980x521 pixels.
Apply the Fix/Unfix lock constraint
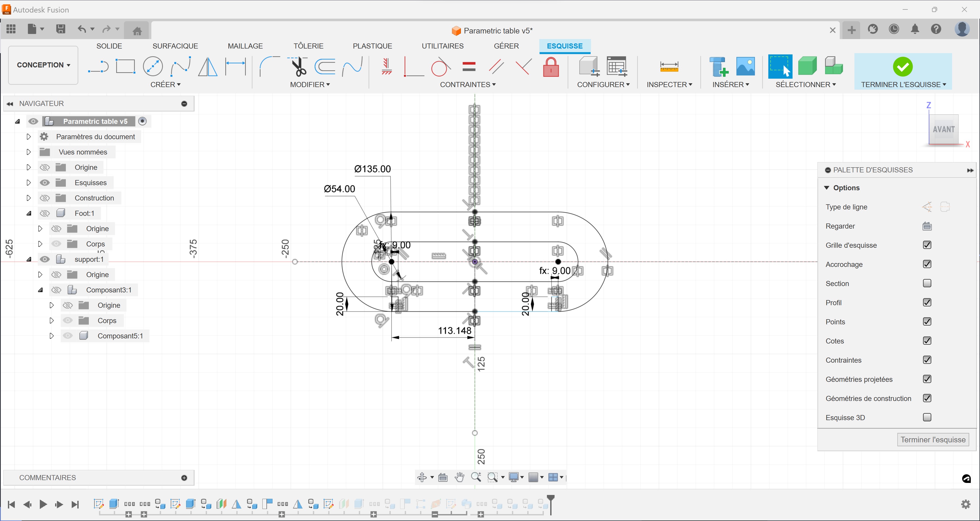click(x=551, y=67)
